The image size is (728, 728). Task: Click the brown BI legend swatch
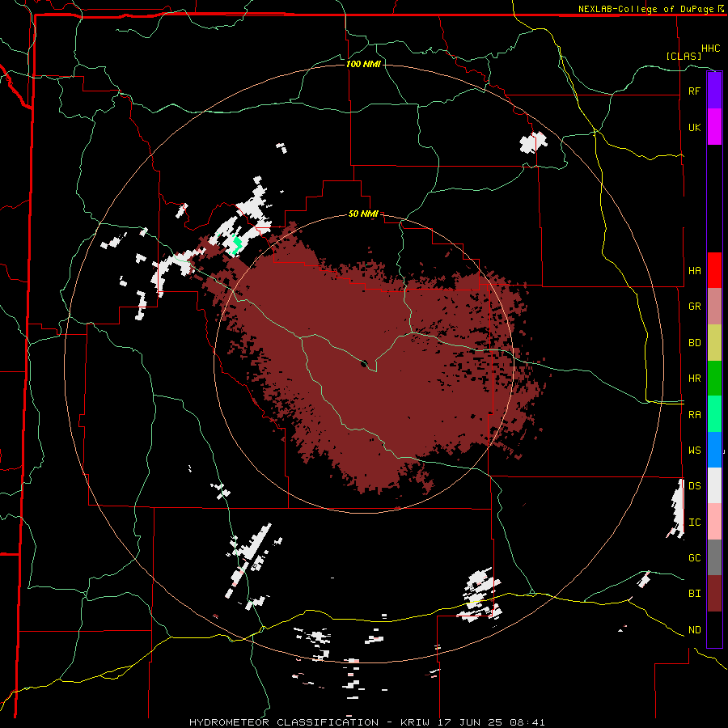714,594
